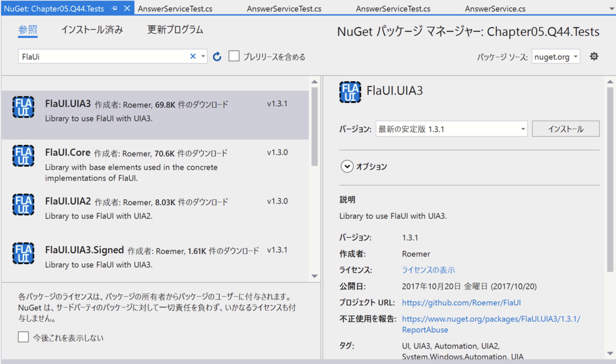616x364 pixels.
Task: Enable the プレリリースを含める checkbox
Action: [x=234, y=56]
